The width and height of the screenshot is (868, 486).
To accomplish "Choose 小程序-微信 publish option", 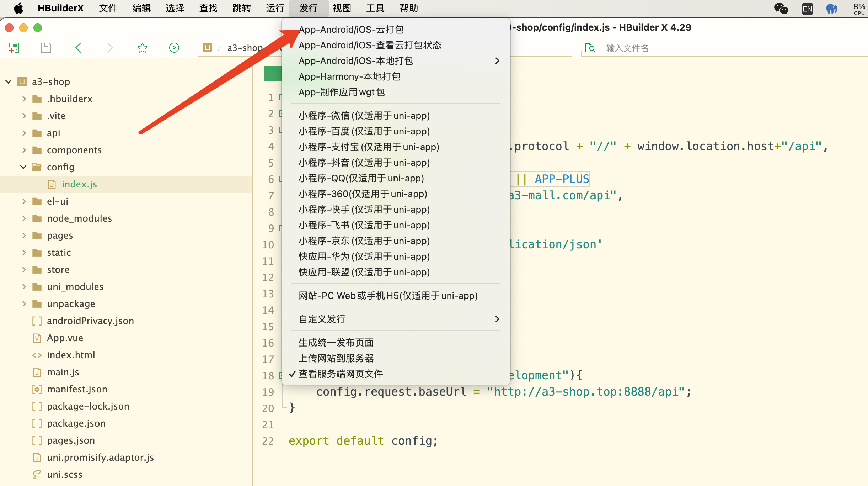I will (x=396, y=116).
